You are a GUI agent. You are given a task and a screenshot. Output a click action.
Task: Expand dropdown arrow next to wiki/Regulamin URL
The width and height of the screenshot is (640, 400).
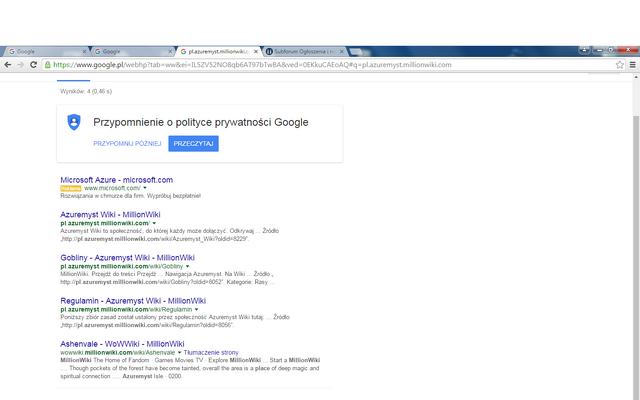point(196,310)
